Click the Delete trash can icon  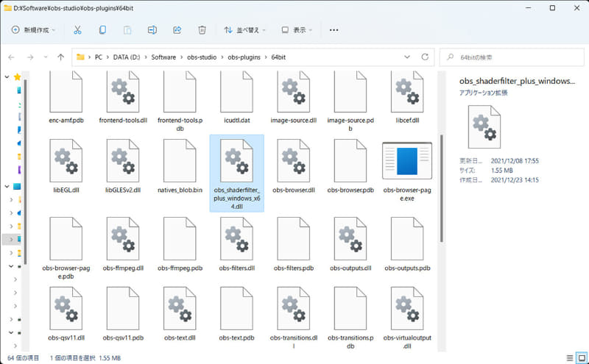202,30
